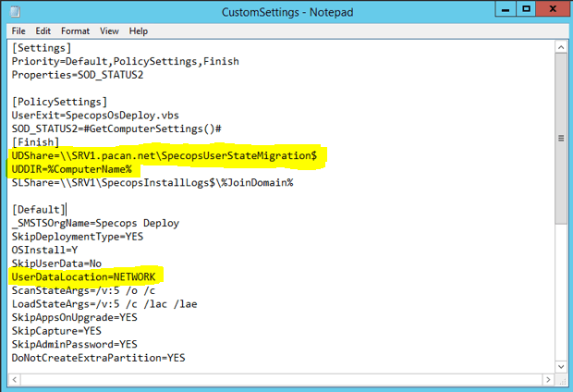Click the horizontal scrollbar track

[x=281, y=380]
